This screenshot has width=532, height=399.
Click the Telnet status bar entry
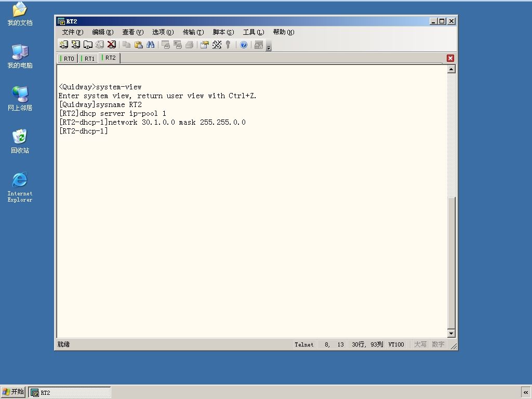304,344
